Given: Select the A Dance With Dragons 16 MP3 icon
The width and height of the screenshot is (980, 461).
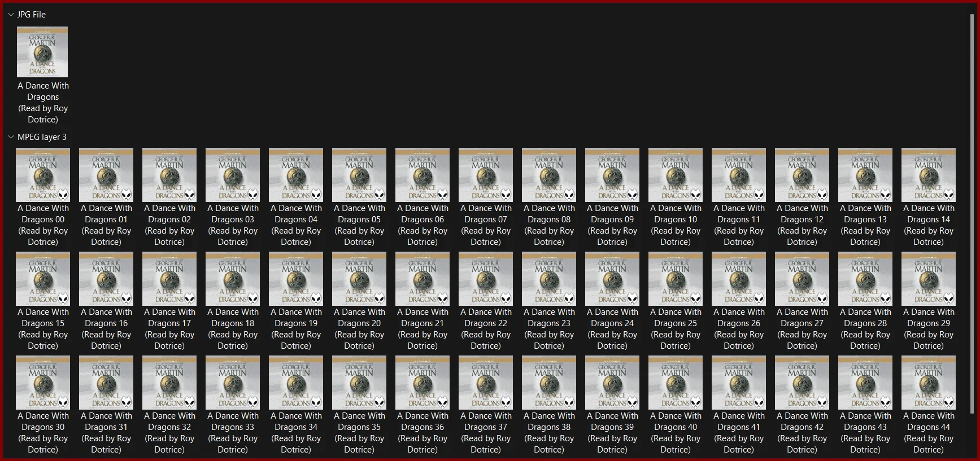Looking at the screenshot, I should (x=106, y=279).
